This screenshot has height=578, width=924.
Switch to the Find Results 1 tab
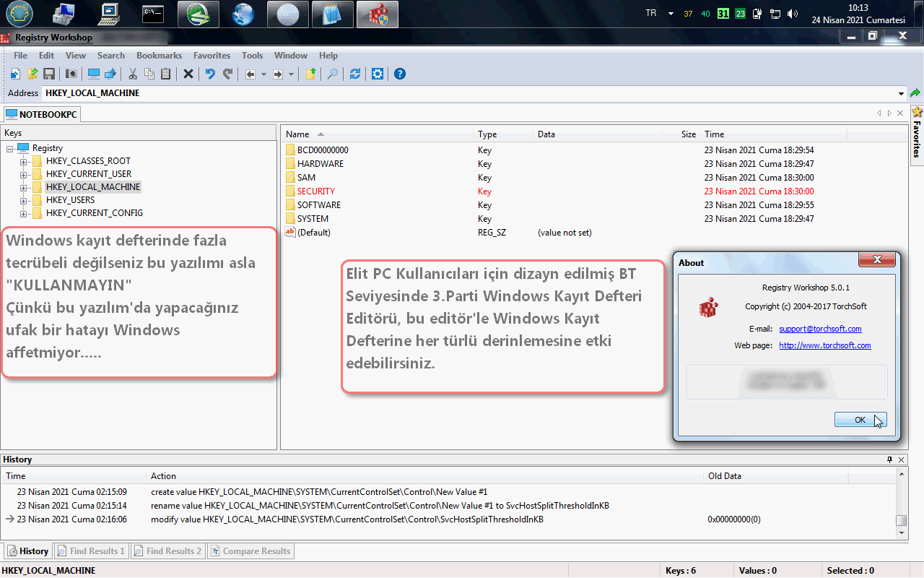pos(91,551)
